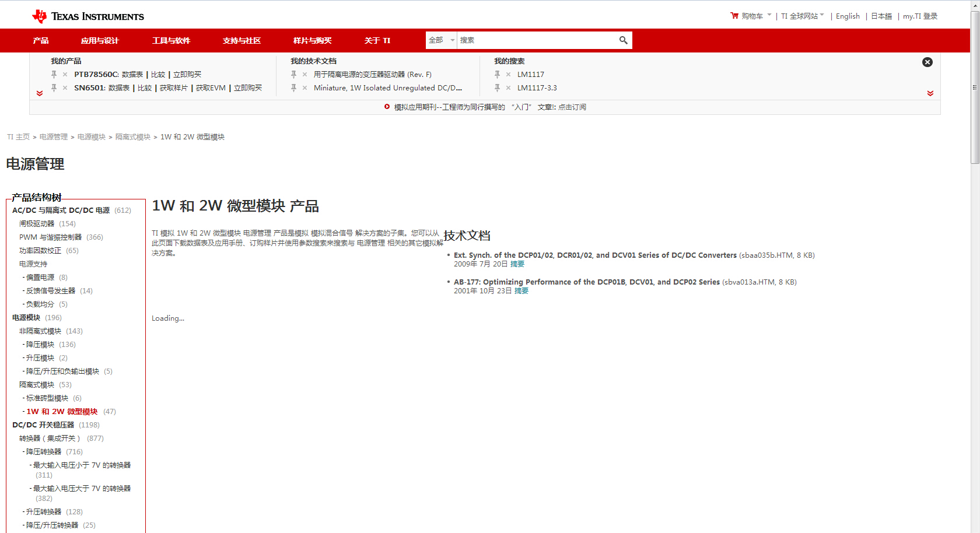
Task: Click my.TI 登录 login link
Action: (920, 16)
